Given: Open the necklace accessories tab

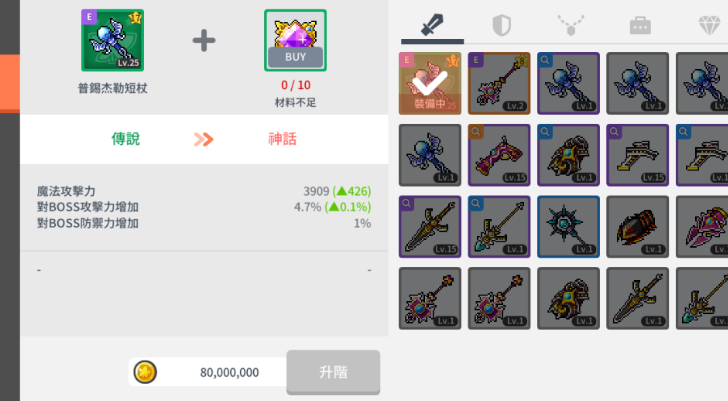Looking at the screenshot, I should pyautogui.click(x=571, y=26).
